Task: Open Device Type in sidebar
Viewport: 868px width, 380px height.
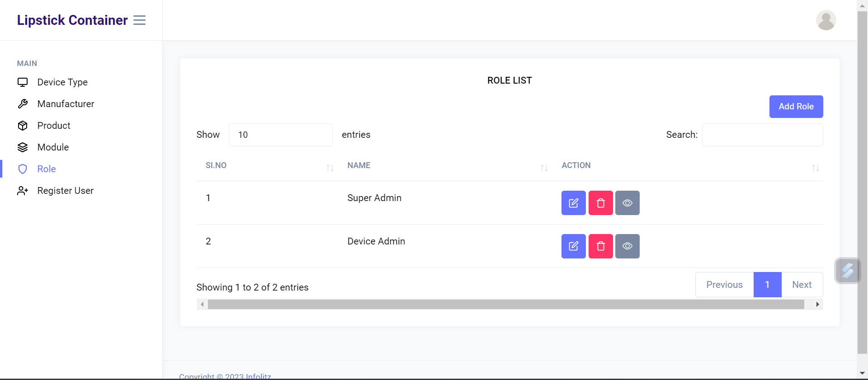Action: (x=62, y=82)
